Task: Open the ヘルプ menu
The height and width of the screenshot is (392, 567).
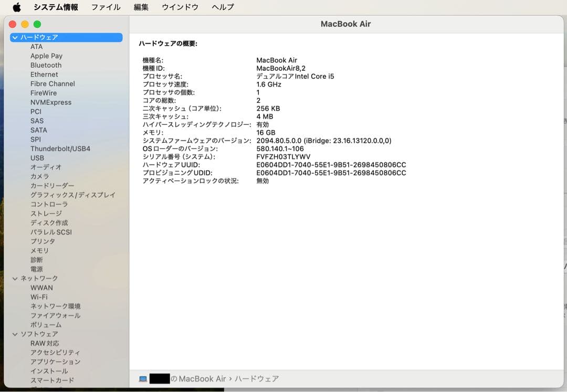Action: click(222, 7)
